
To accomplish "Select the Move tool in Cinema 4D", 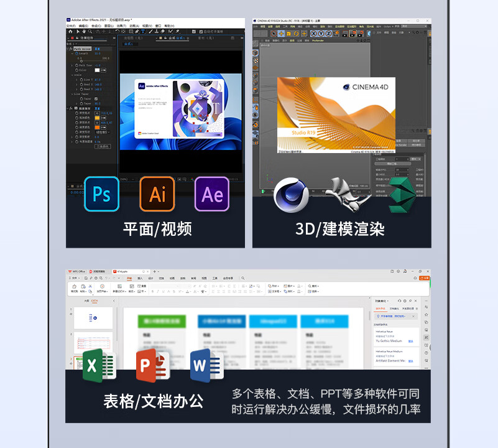I will (281, 34).
